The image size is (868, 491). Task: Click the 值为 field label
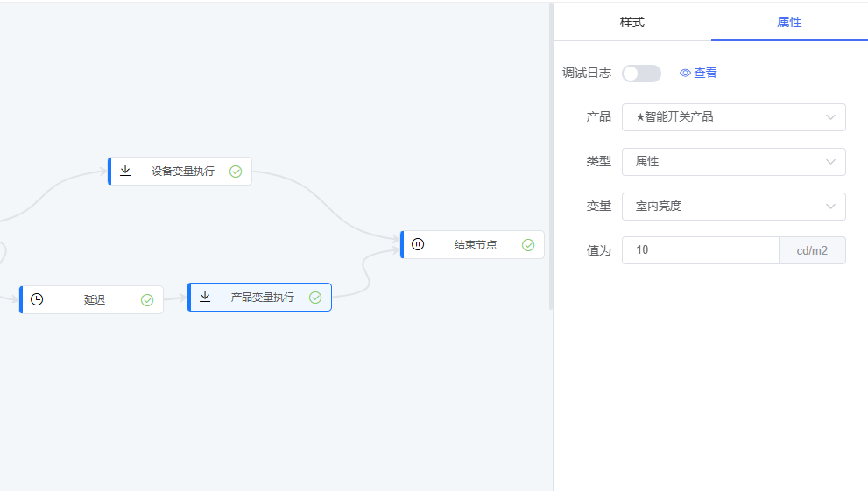point(599,251)
